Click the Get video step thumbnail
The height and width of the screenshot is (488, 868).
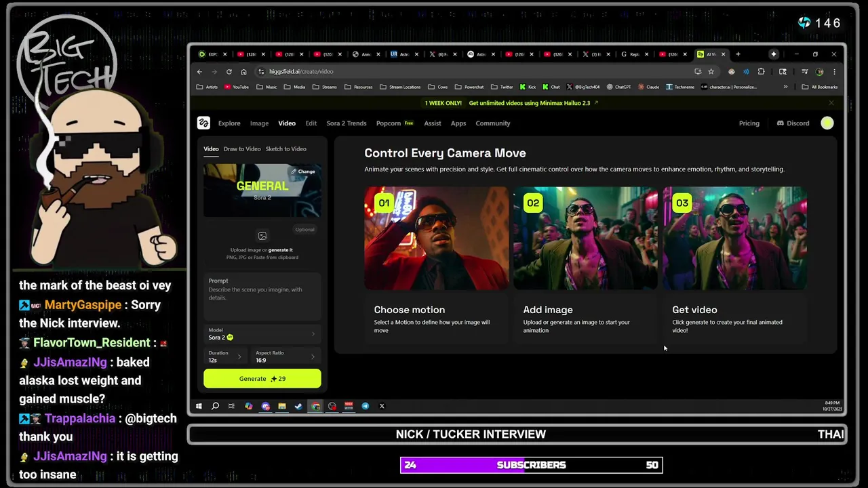tap(735, 239)
